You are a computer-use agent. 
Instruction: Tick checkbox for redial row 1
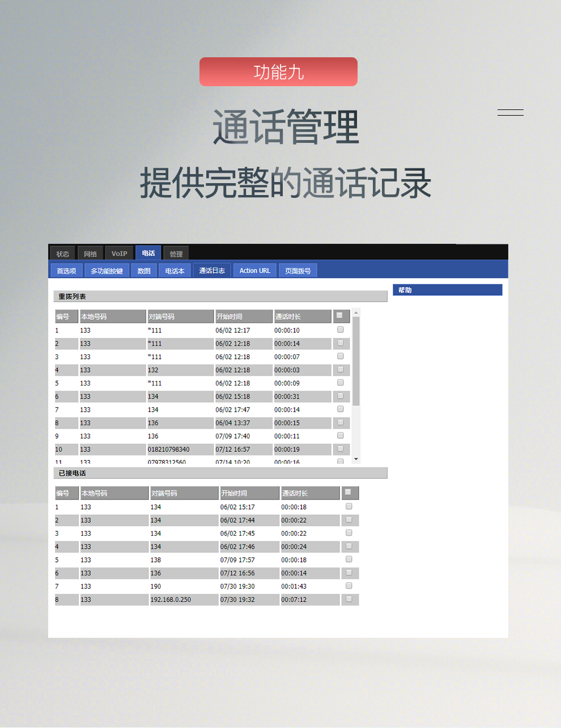(341, 329)
